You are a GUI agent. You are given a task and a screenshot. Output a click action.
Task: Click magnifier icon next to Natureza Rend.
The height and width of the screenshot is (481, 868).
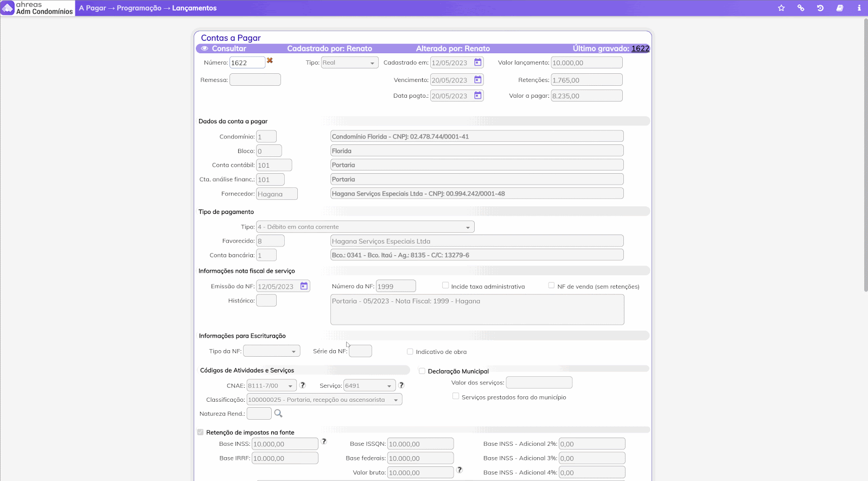278,414
